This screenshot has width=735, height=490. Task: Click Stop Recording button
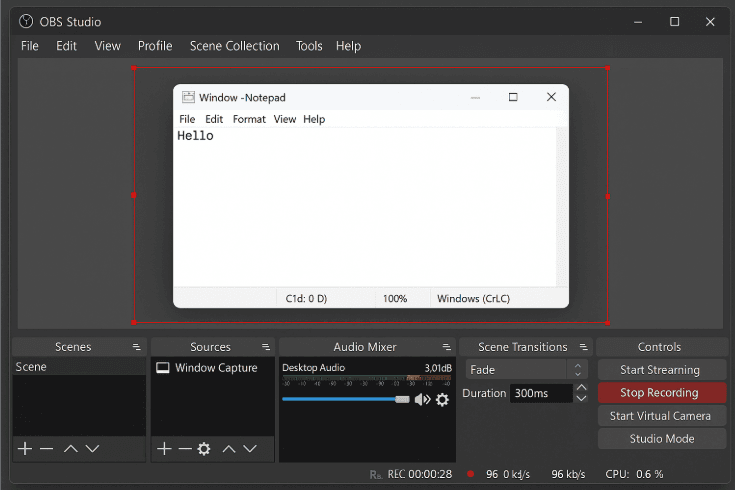coord(662,393)
